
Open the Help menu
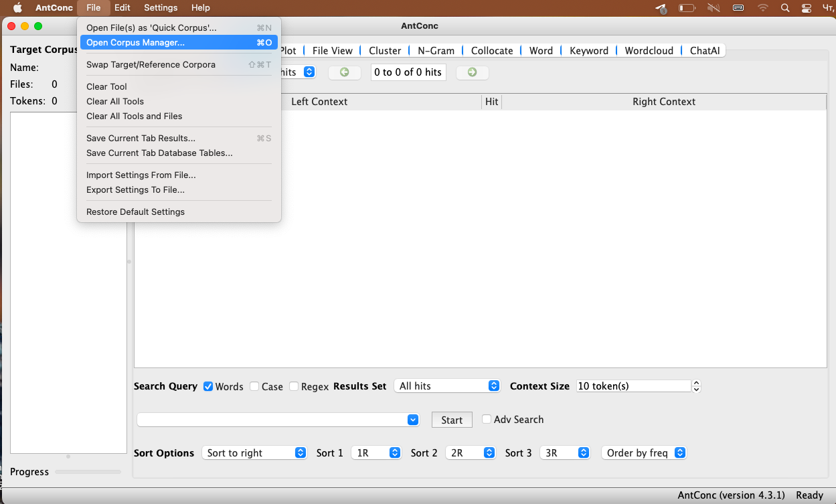200,8
